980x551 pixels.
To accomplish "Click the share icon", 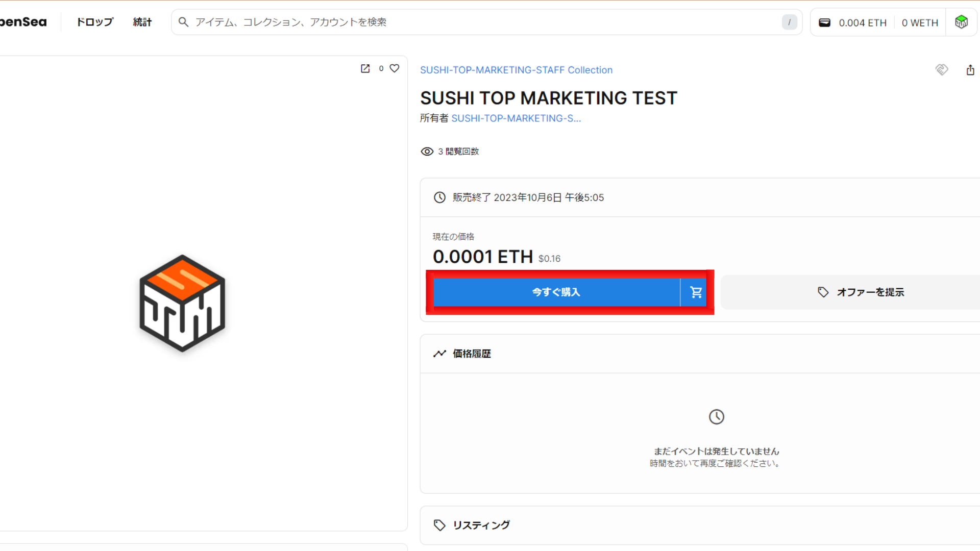I will point(970,70).
